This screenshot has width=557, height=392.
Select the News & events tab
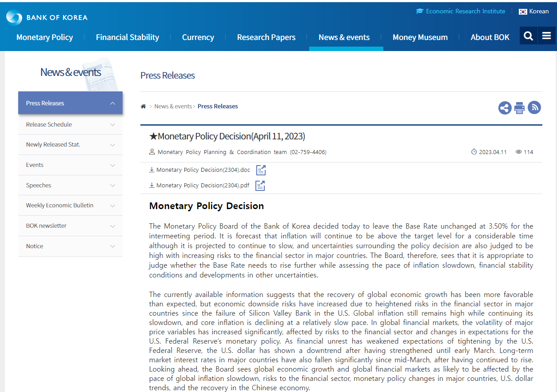pos(344,37)
